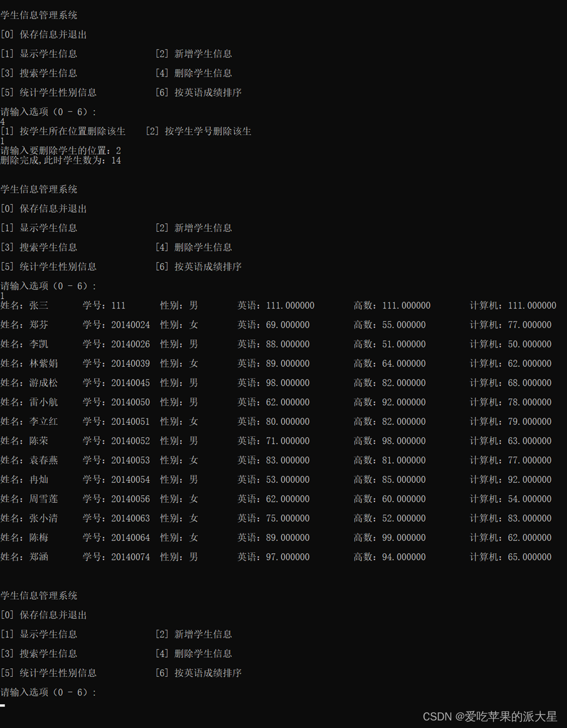The height and width of the screenshot is (728, 567).
Task: Click 英语: 97.000000 in 郑涵's row
Action: (274, 557)
